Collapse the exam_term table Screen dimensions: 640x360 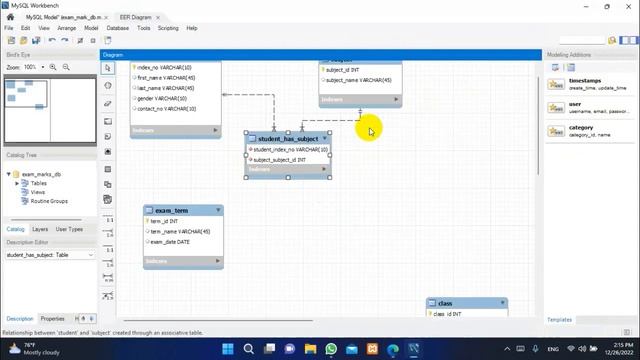point(218,210)
